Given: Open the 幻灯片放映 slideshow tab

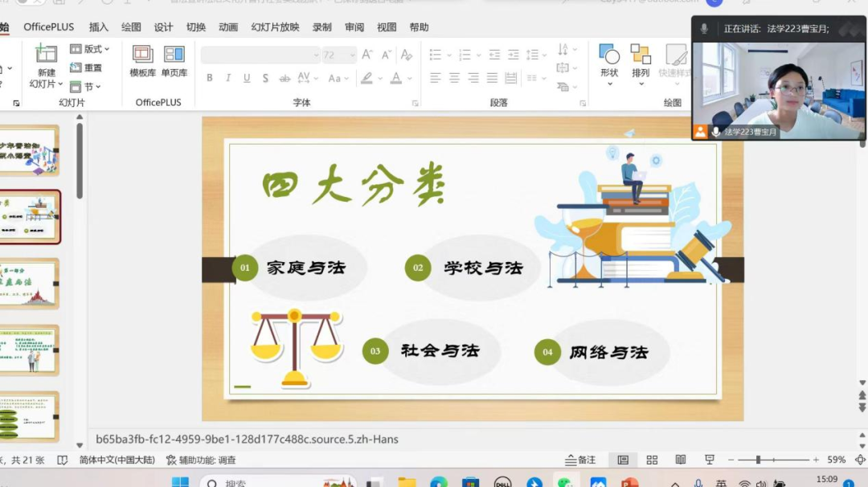Looking at the screenshot, I should 275,27.
